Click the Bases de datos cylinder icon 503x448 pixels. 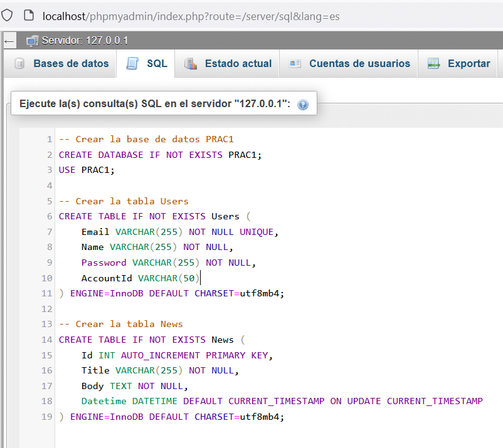(19, 63)
